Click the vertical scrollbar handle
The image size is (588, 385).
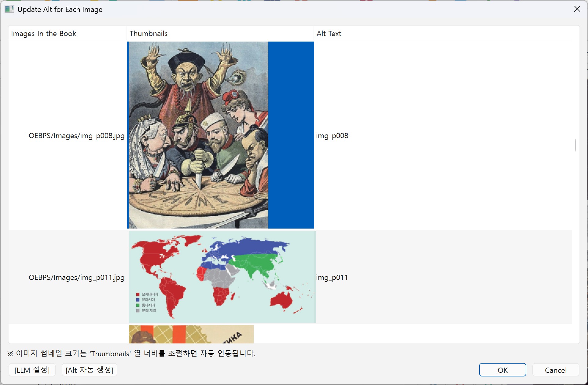[575, 145]
